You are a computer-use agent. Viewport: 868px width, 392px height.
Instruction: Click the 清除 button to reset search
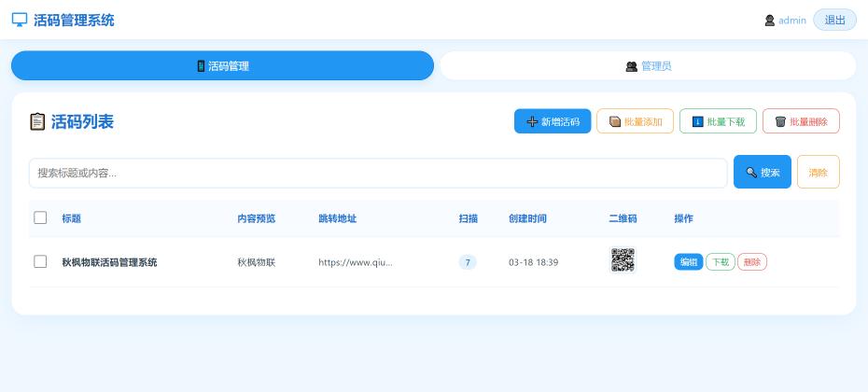pos(818,173)
